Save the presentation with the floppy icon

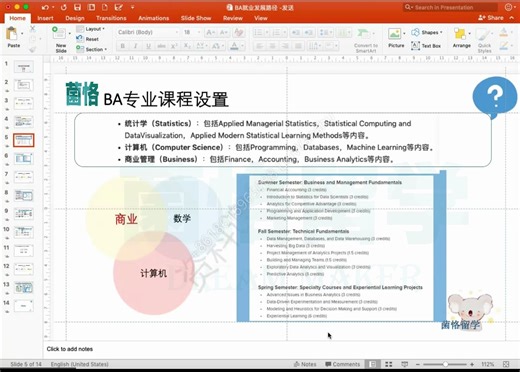[77, 7]
